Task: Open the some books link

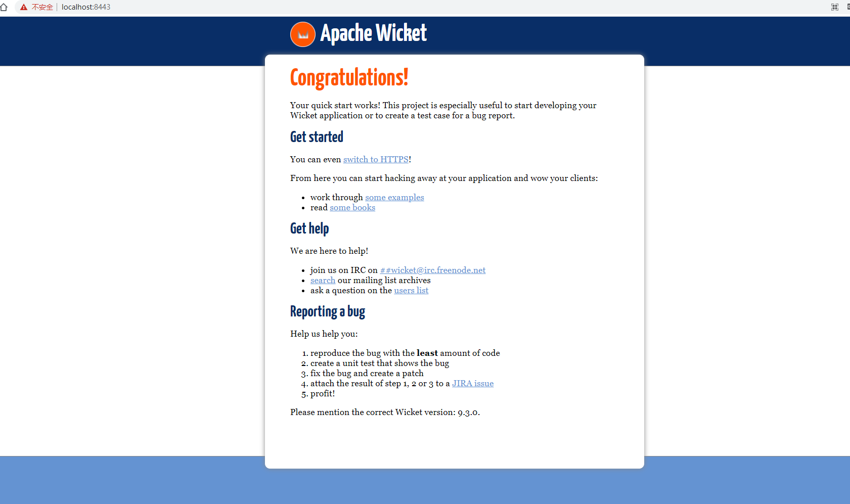Action: tap(352, 207)
